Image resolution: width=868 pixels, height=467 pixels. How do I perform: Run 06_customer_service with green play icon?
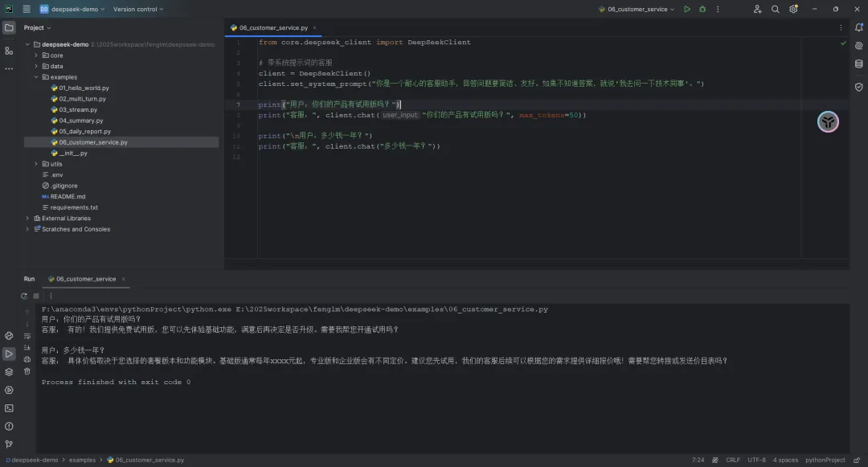pos(687,9)
